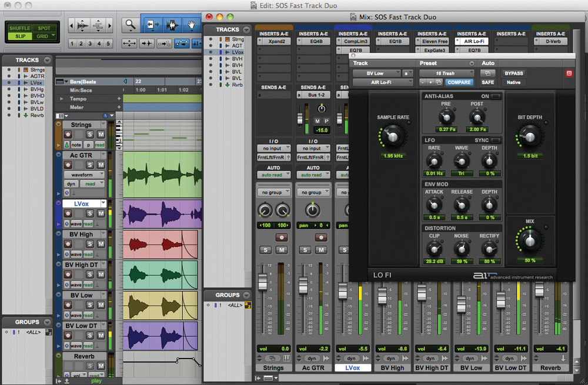Expand the Tempo ruler
This screenshot has height=385, width=588.
[61, 99]
